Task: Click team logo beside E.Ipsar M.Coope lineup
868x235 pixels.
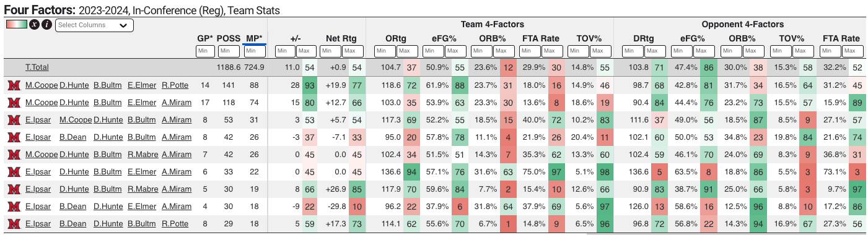Action: click(x=12, y=120)
